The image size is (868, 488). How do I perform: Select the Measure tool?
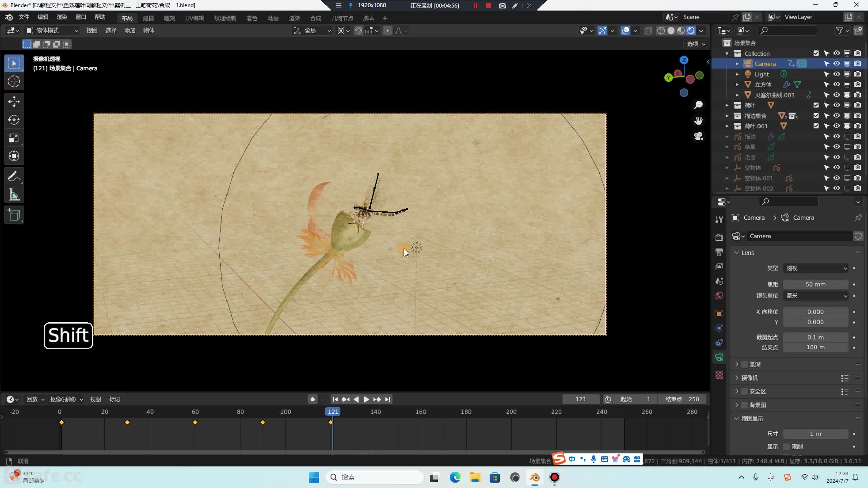[x=14, y=195]
